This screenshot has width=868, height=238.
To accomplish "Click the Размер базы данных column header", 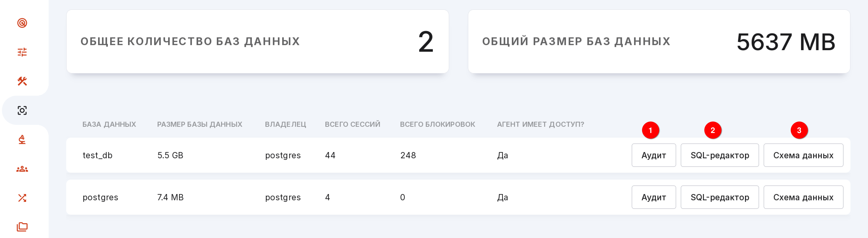I will tap(199, 124).
